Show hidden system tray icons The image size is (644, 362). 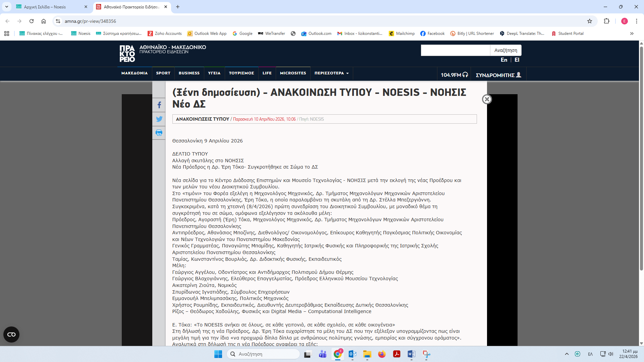coord(567,354)
